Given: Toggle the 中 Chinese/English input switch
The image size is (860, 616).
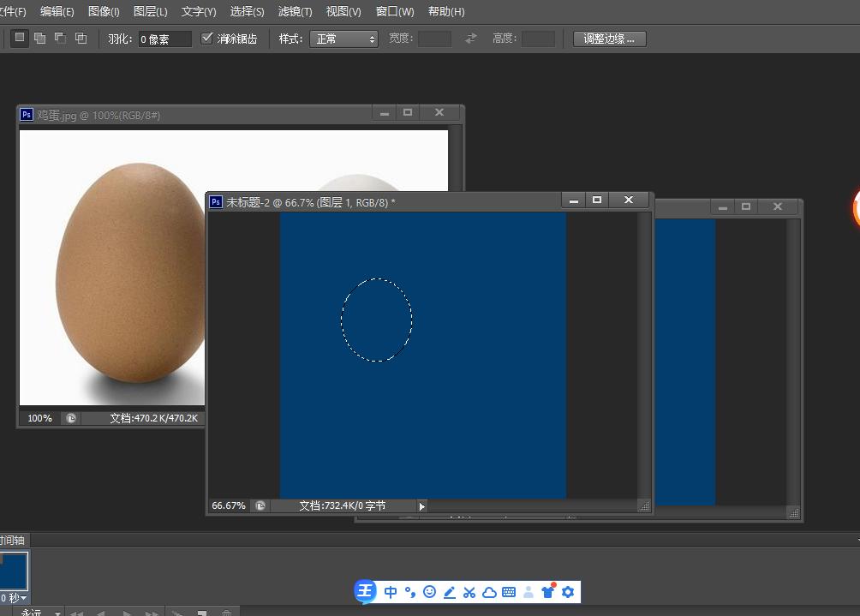Looking at the screenshot, I should (391, 591).
